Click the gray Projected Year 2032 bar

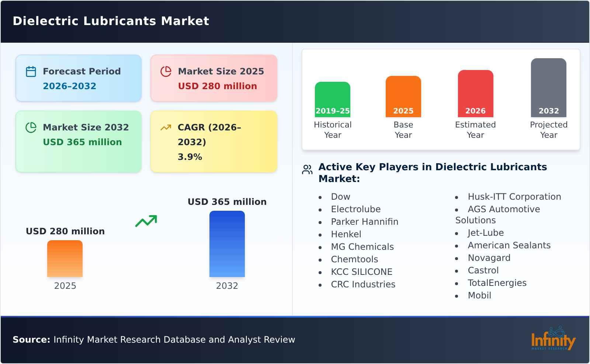coord(548,87)
